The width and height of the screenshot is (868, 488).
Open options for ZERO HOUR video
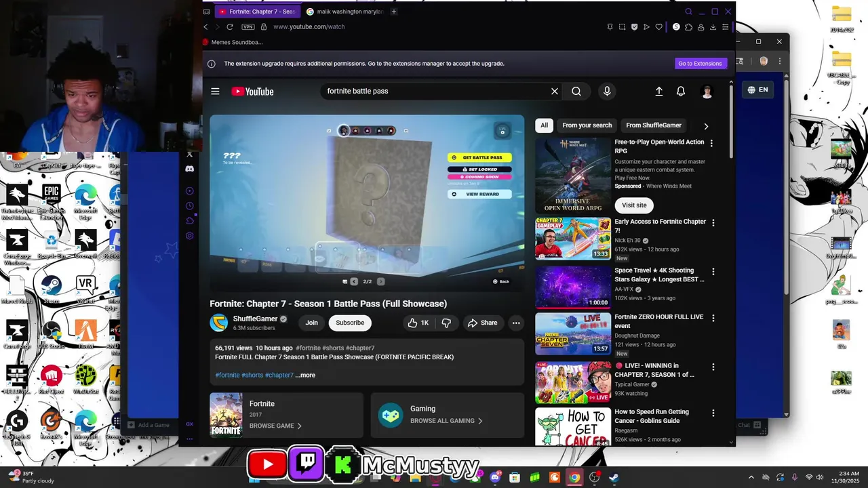713,318
